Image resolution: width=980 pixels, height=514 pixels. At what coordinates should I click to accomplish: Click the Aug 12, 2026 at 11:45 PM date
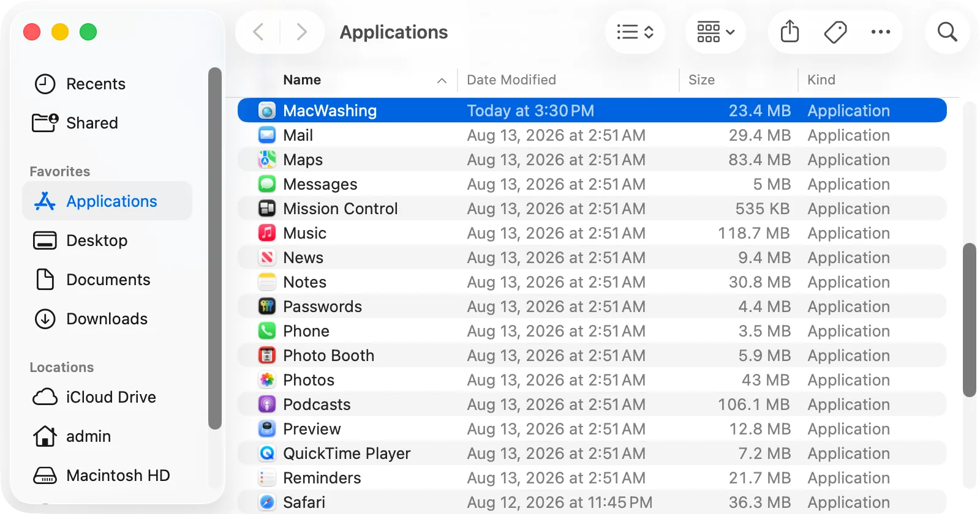point(560,502)
